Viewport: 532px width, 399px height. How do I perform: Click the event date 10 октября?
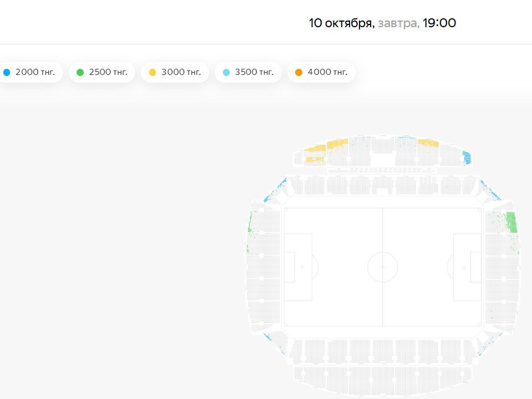tap(341, 23)
